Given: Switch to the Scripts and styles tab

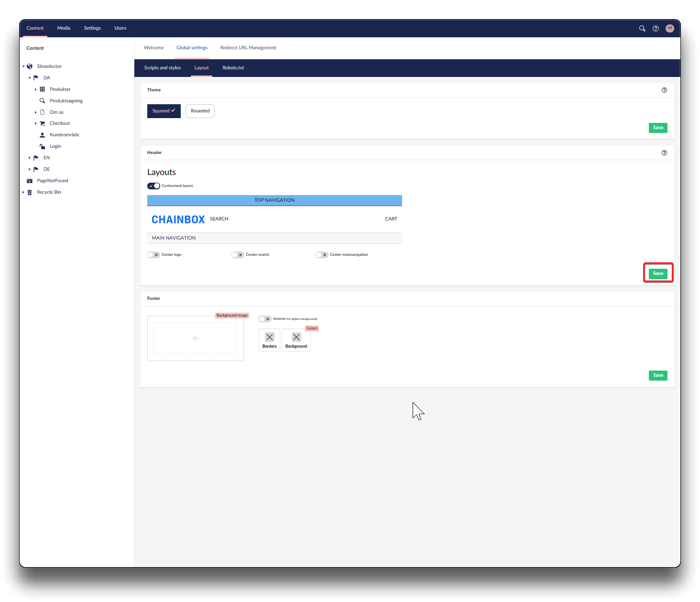Looking at the screenshot, I should click(x=163, y=68).
